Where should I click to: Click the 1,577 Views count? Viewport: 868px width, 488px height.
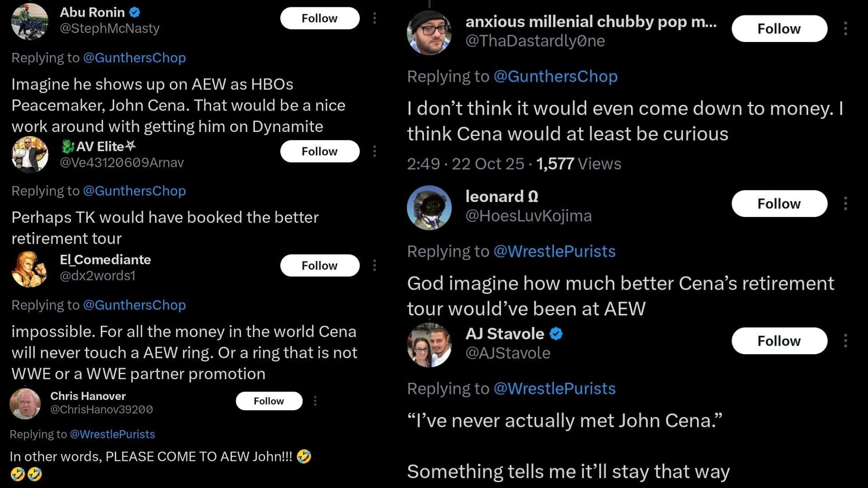click(x=579, y=164)
